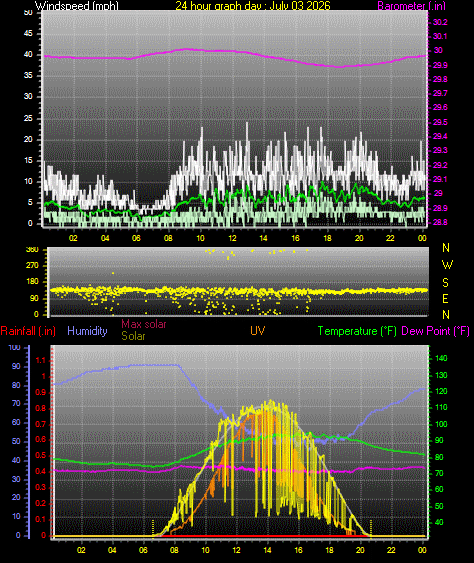474x563 pixels.
Task: Click the bottom N compass label
Action: [x=446, y=315]
